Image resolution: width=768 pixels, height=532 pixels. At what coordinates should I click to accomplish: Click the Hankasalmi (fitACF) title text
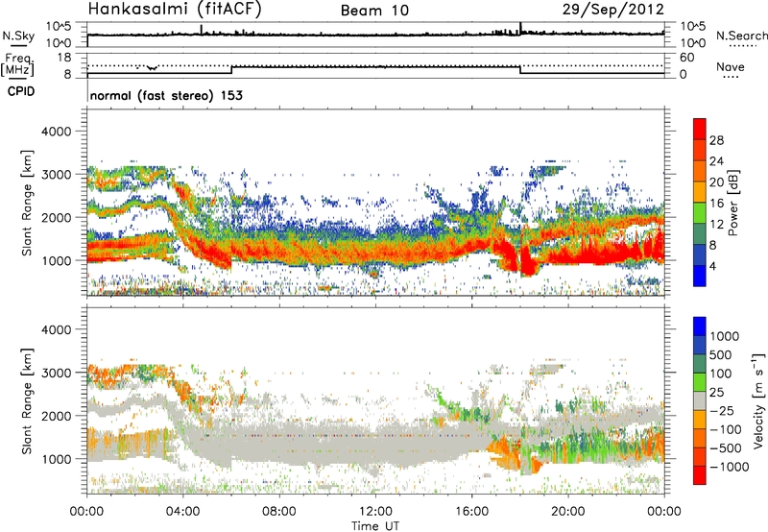[175, 9]
